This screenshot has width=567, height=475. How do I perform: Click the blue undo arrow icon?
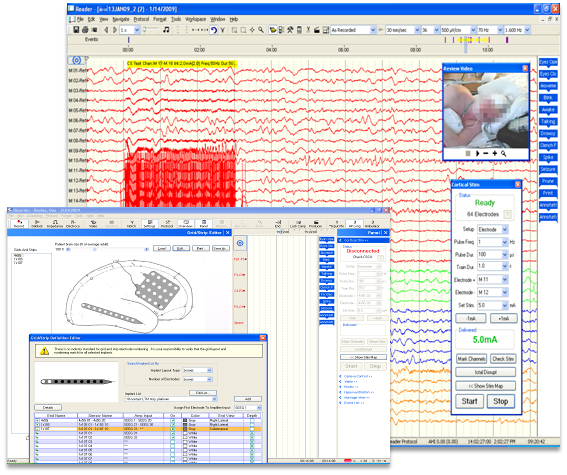[x=214, y=30]
